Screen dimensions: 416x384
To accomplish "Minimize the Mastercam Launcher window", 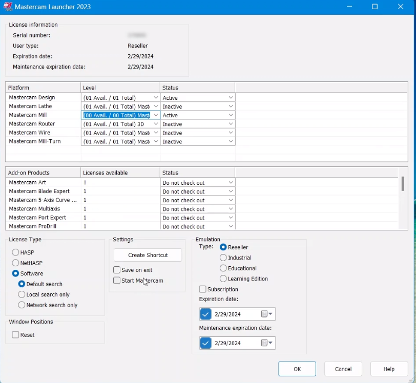I will [x=349, y=7].
